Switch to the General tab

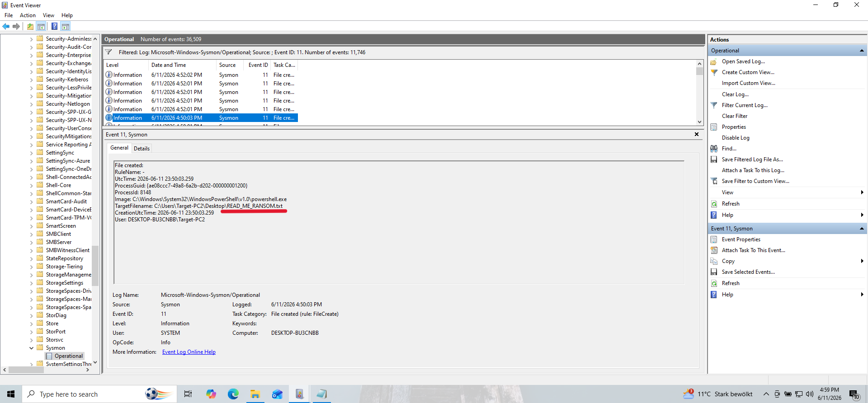pyautogui.click(x=119, y=148)
